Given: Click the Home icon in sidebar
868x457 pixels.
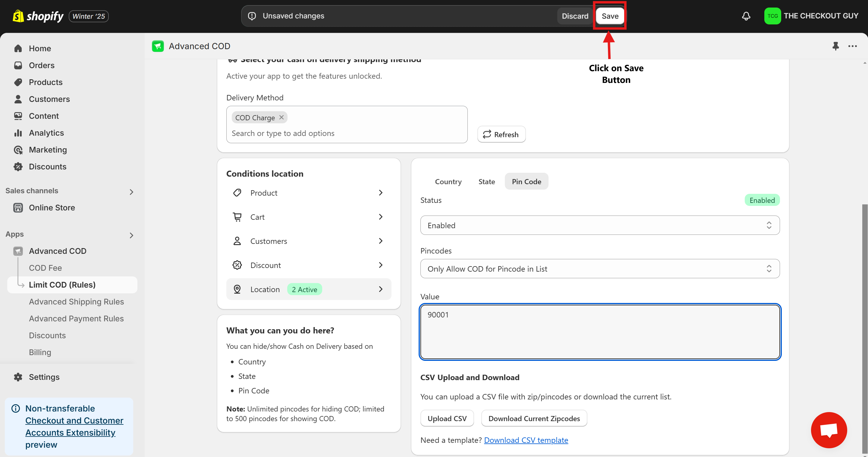Looking at the screenshot, I should click(x=18, y=48).
